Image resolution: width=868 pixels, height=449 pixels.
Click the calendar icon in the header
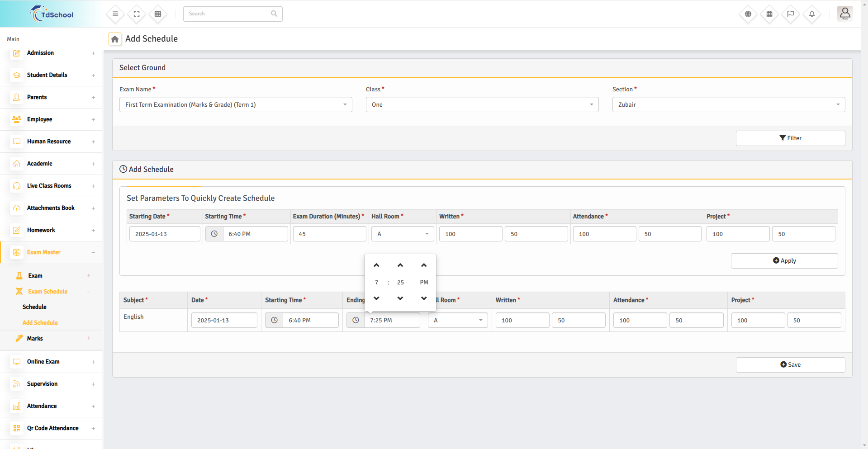[769, 14]
